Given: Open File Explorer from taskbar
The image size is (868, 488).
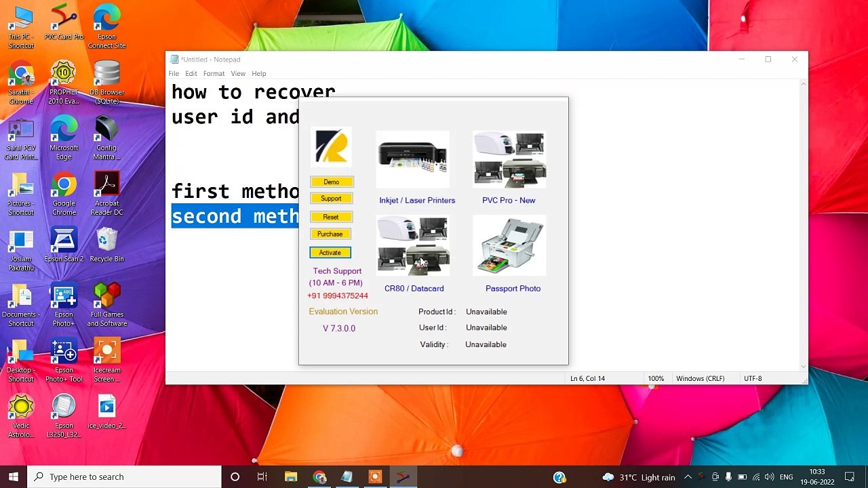Looking at the screenshot, I should point(291,476).
